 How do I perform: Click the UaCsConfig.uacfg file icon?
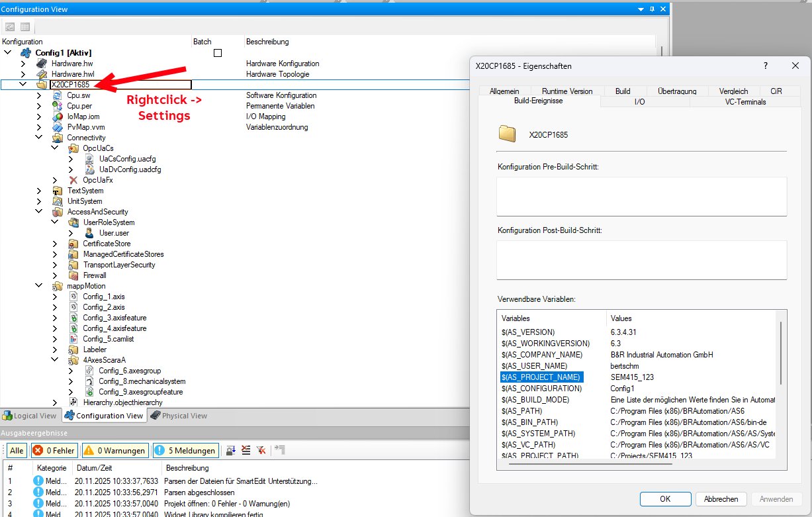pyautogui.click(x=89, y=159)
